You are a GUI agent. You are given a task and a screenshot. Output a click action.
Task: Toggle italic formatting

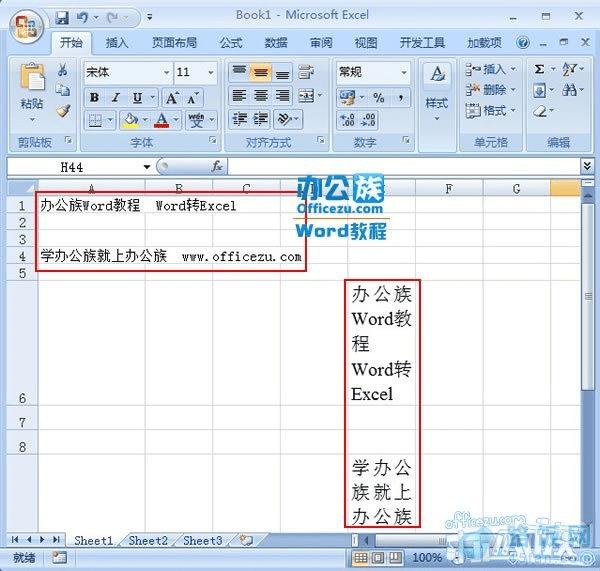click(x=116, y=98)
